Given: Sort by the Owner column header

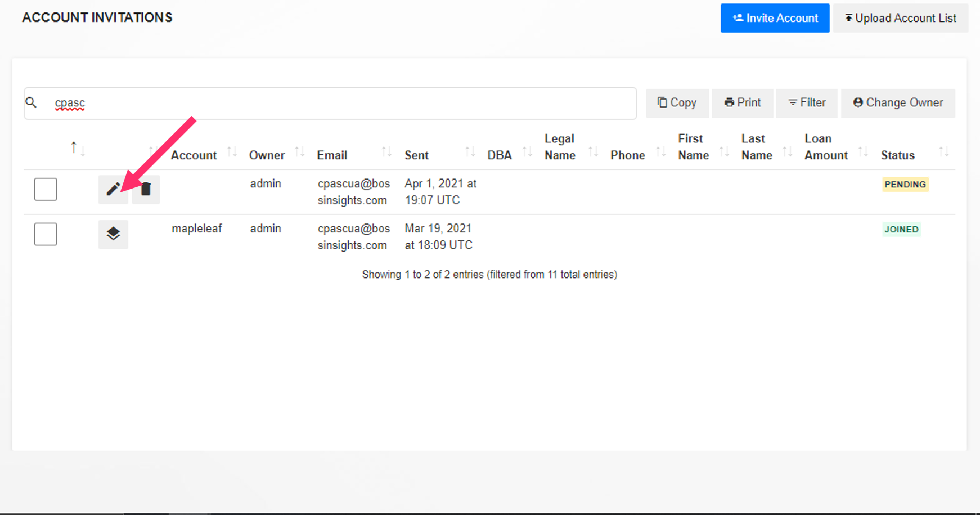Looking at the screenshot, I should click(x=267, y=155).
